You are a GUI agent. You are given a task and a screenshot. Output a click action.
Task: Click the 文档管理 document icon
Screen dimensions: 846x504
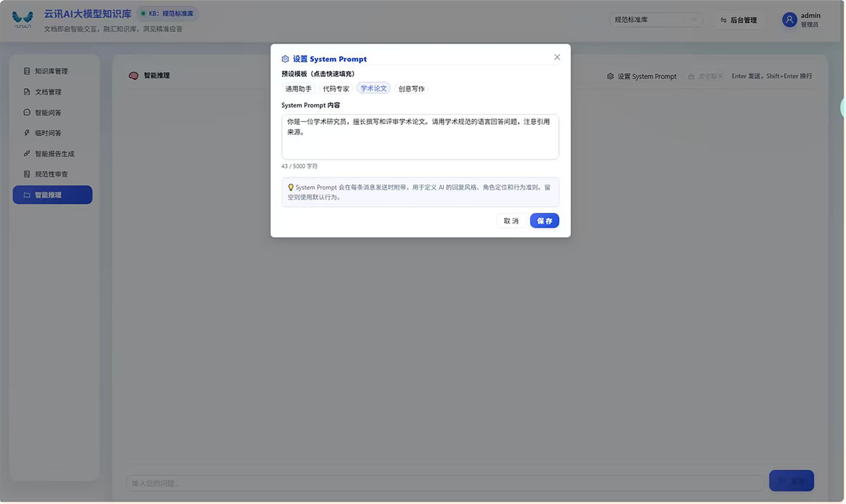(27, 92)
